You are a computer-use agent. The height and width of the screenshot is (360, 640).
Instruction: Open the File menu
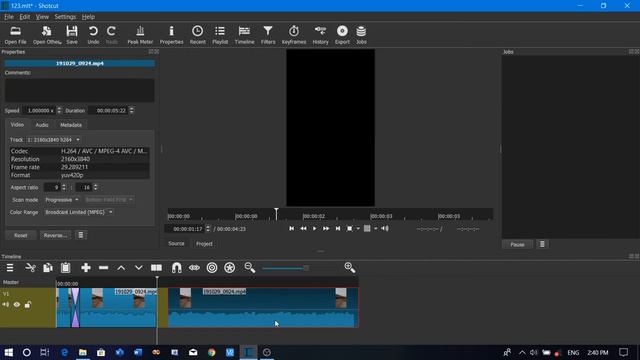[x=9, y=17]
